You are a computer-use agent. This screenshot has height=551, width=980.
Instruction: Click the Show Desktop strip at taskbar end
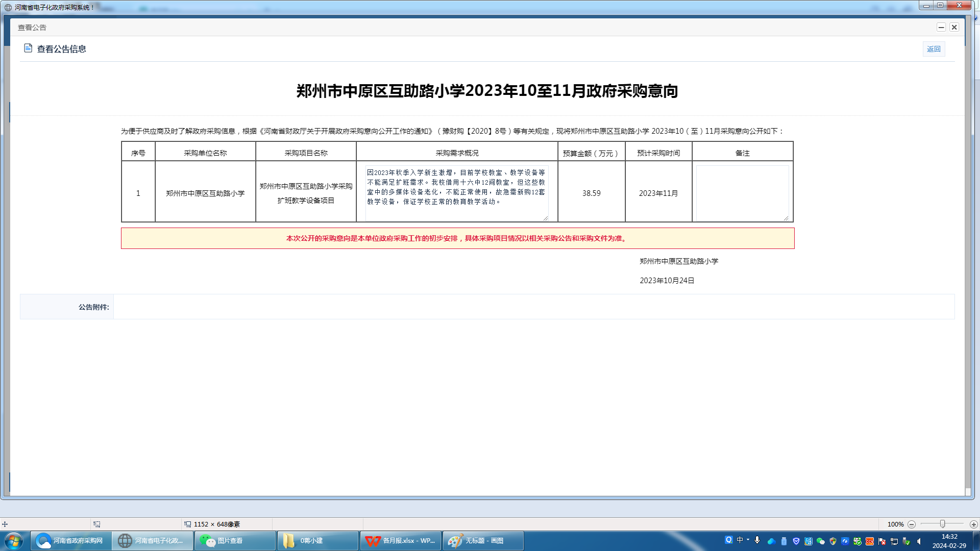976,541
